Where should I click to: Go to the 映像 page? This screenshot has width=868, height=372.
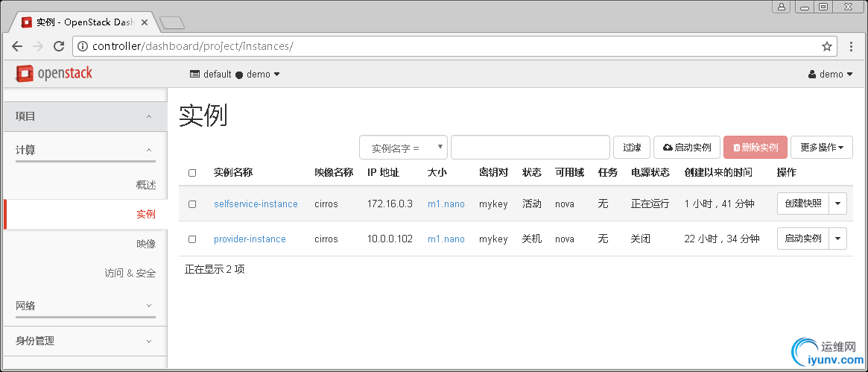tap(146, 244)
